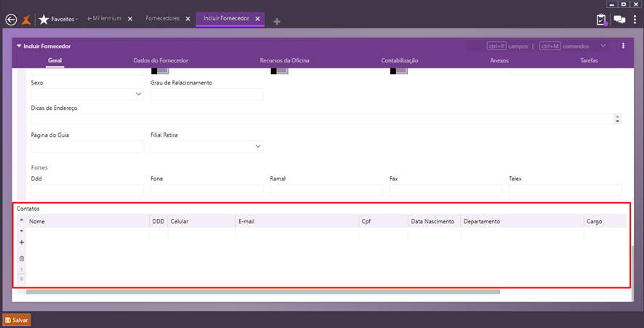Minimize the application window
The height and width of the screenshot is (328, 644).
point(612,4)
